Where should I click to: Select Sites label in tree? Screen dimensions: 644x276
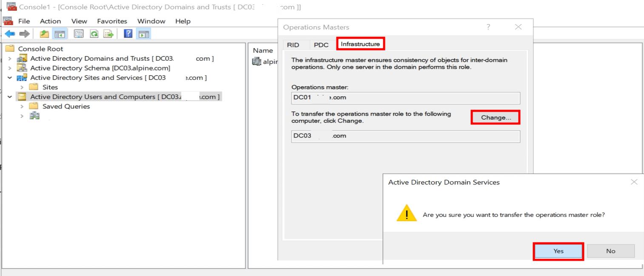50,87
